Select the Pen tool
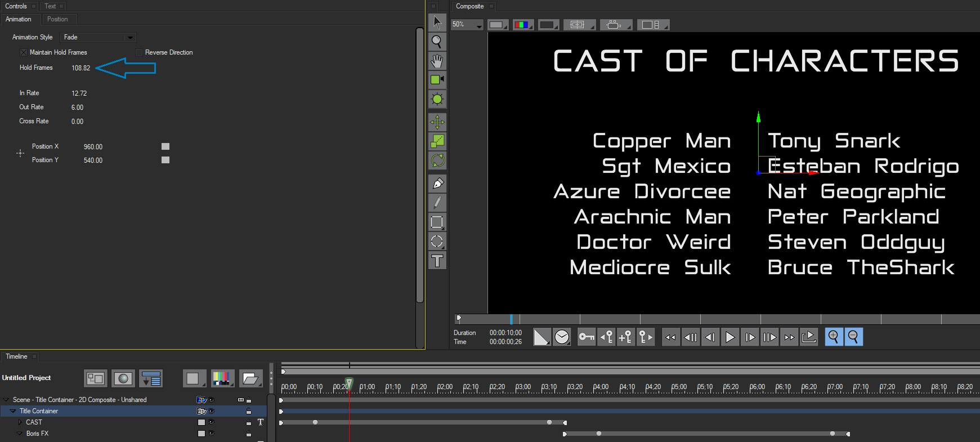 (x=437, y=184)
